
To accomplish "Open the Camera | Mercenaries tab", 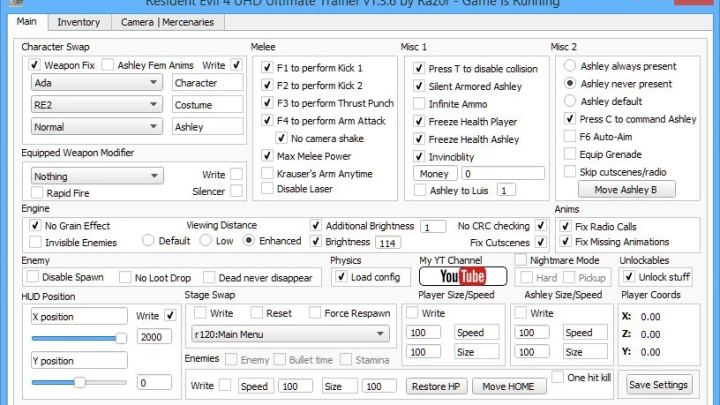I will (x=168, y=22).
